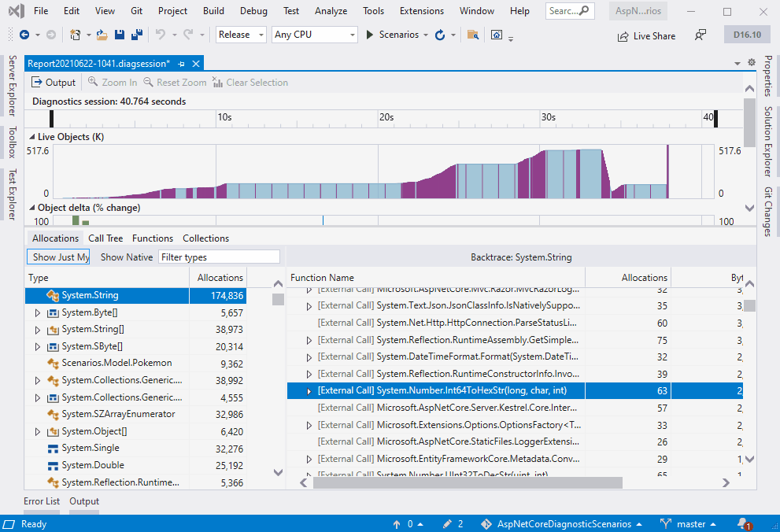The height and width of the screenshot is (532, 780).
Task: Click the backtrace horizontal scrollbar thumb
Action: click(x=468, y=482)
